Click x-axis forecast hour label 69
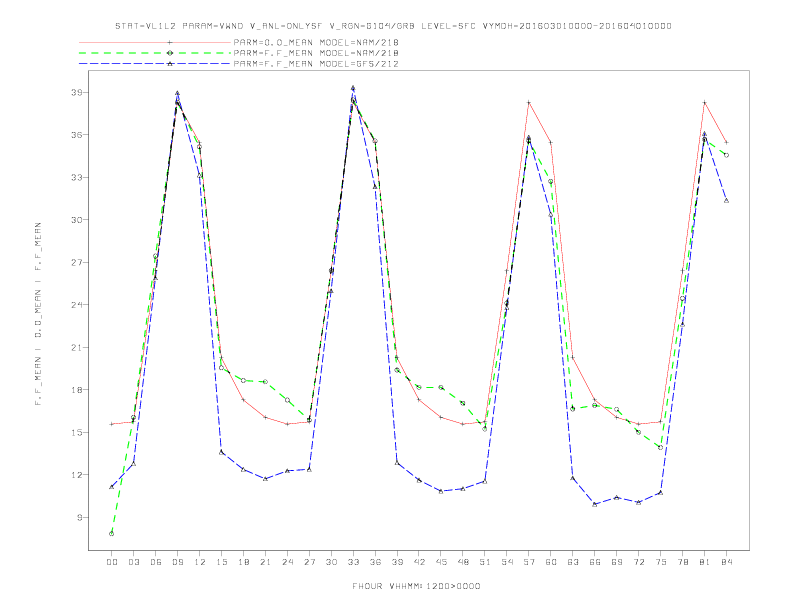This screenshot has width=792, height=612. (617, 562)
